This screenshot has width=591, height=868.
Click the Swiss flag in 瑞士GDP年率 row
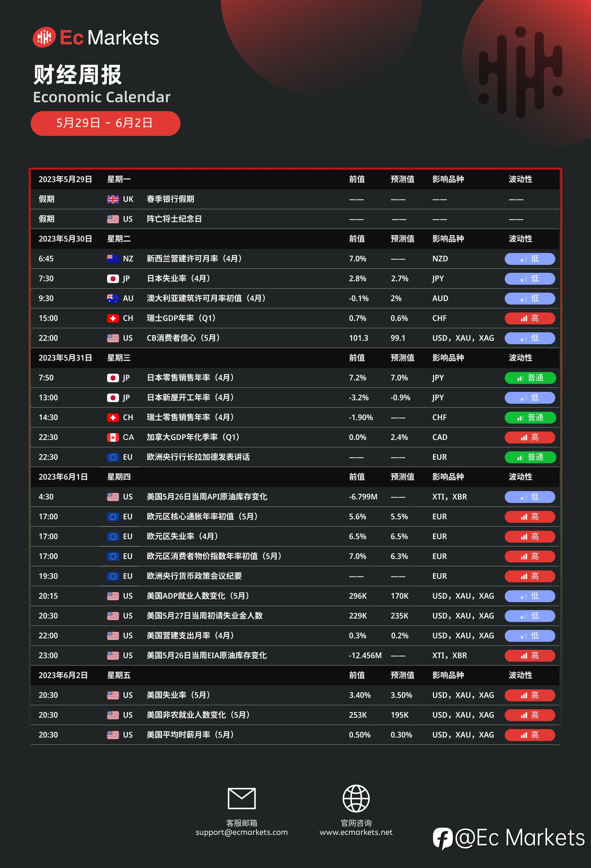point(113,318)
